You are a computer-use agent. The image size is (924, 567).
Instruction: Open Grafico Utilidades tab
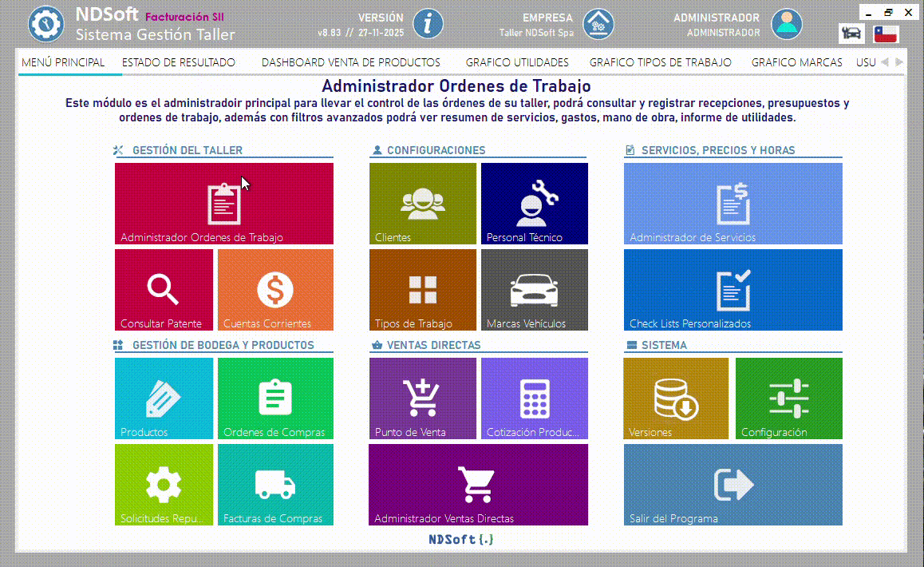click(x=517, y=62)
